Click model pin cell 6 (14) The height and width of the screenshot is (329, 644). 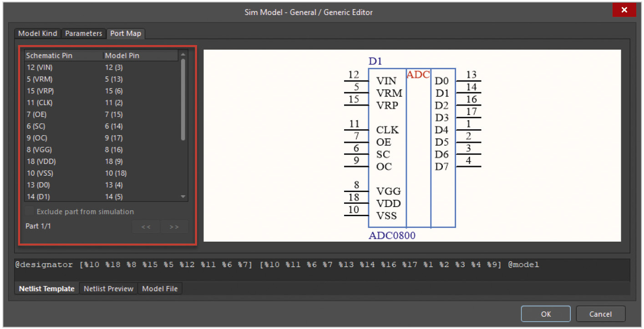coord(114,127)
